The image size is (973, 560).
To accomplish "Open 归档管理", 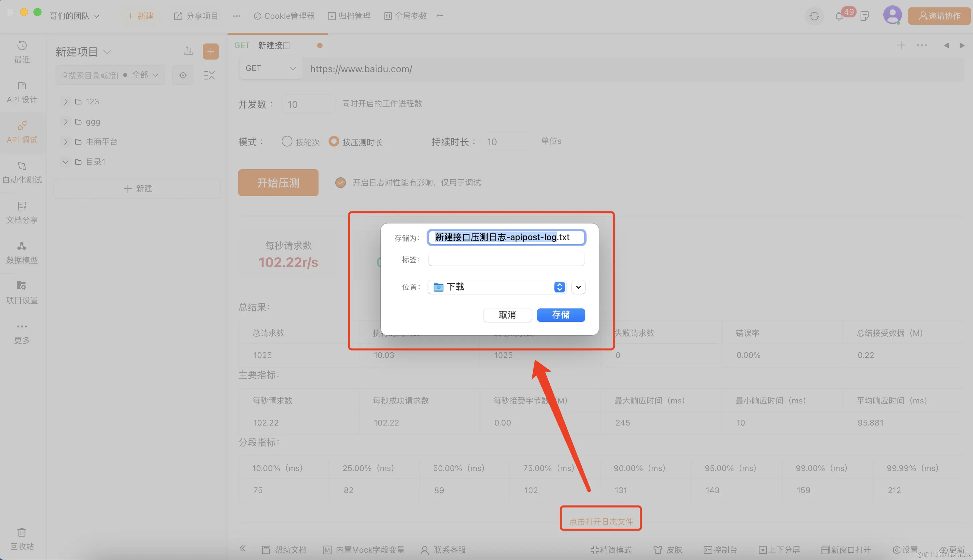I will coord(349,16).
